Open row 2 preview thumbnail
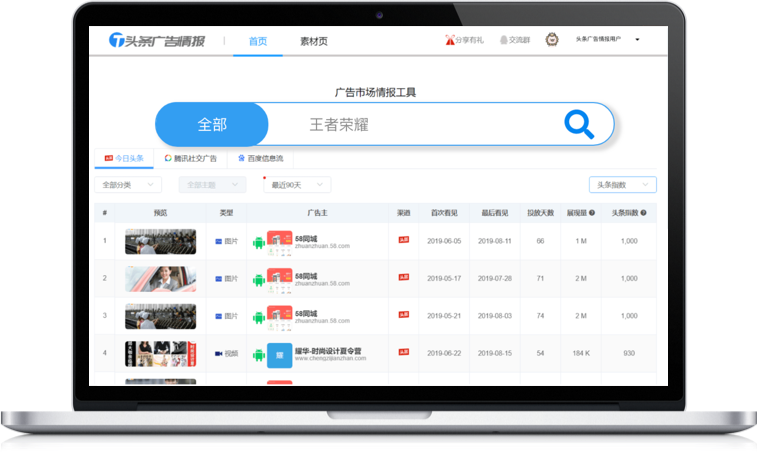 coord(160,279)
